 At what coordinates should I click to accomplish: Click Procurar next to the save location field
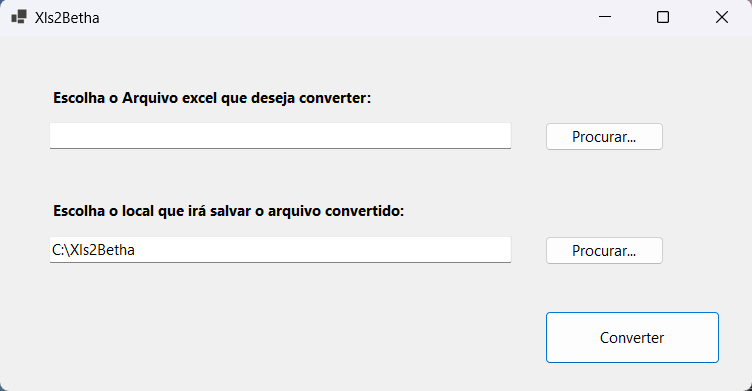coord(604,250)
